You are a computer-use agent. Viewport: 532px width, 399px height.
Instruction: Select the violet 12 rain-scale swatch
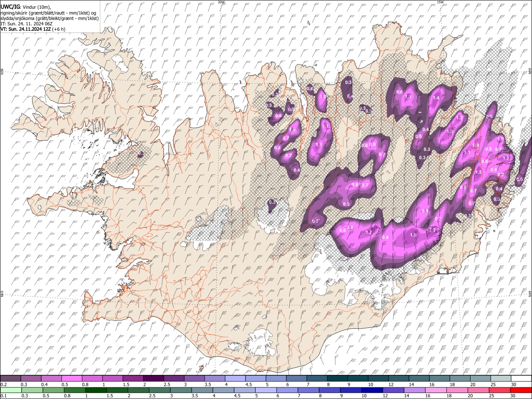[393, 390]
